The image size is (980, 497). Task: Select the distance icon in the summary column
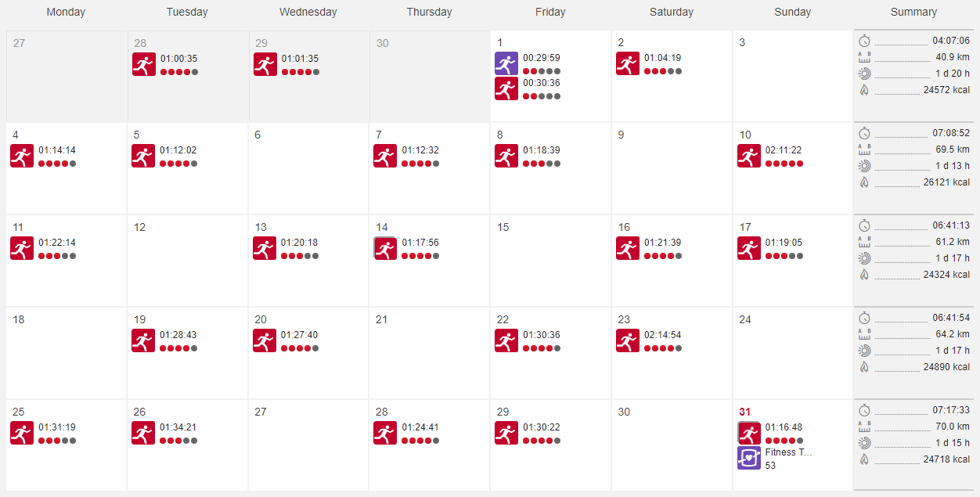coord(864,56)
